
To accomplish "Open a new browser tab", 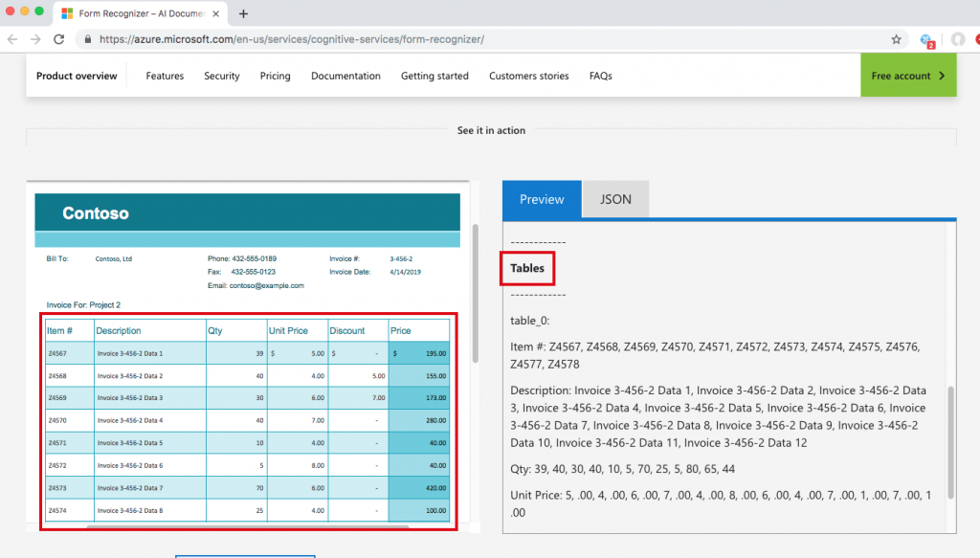I will click(x=243, y=13).
